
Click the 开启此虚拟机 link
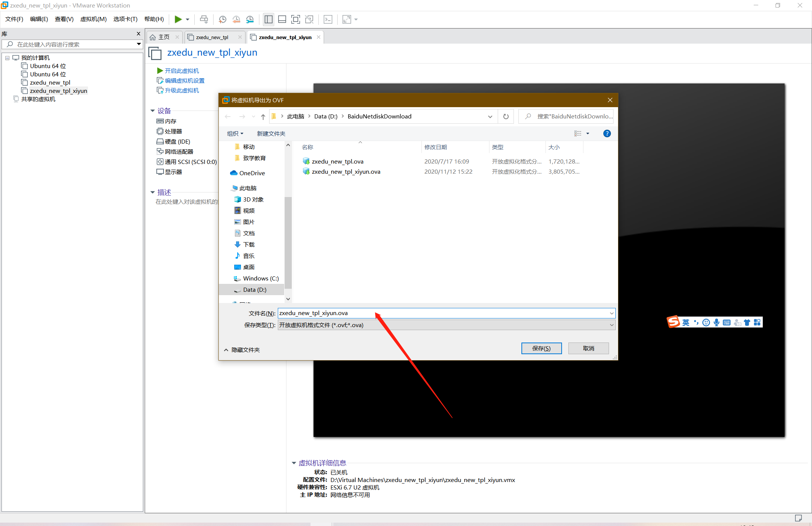click(x=182, y=71)
